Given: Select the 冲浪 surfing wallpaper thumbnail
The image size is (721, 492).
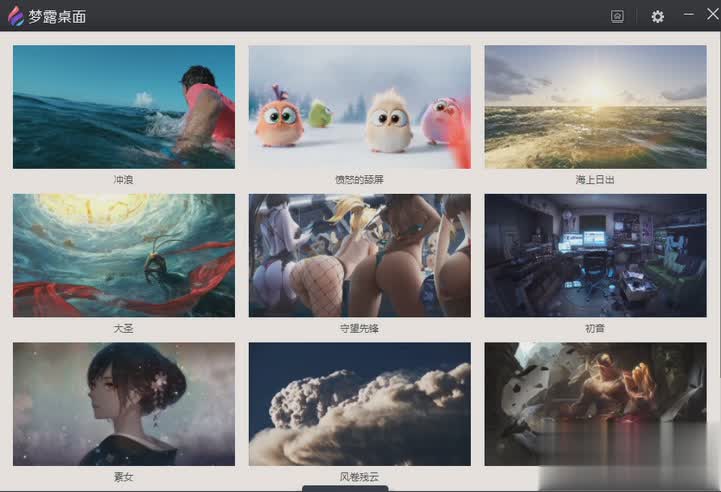Looking at the screenshot, I should pos(124,107).
